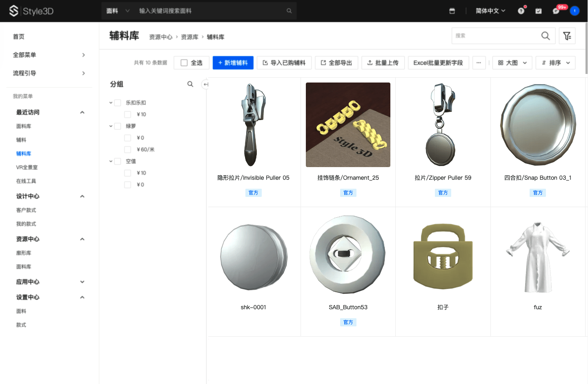
Task: Open the help question mark icon
Action: tap(521, 11)
